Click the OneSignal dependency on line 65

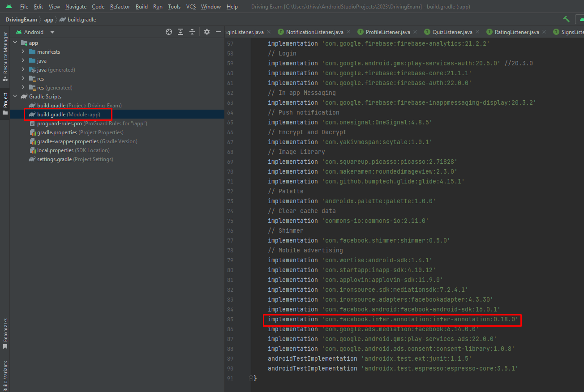350,123
